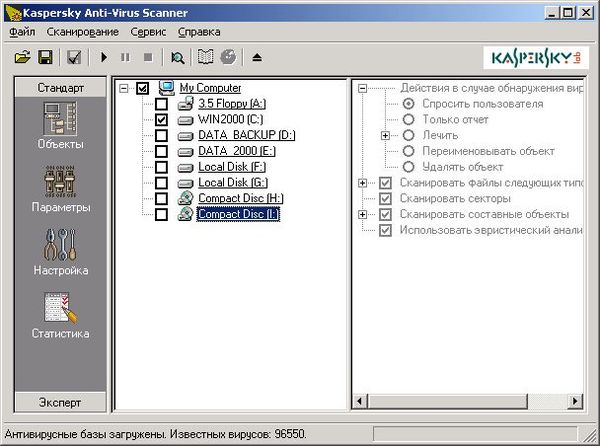Open the Объекты sidebar panel
Image resolution: width=600 pixels, height=446 pixels.
(x=60, y=125)
